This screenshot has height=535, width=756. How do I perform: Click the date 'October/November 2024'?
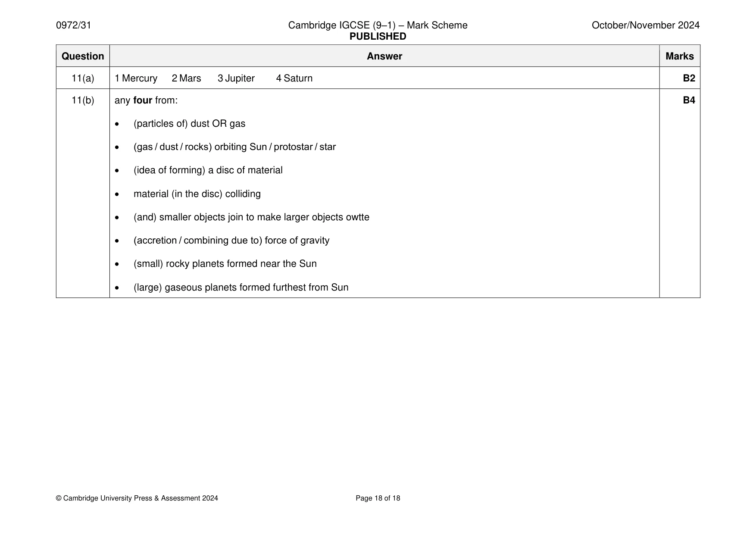[x=646, y=25]
